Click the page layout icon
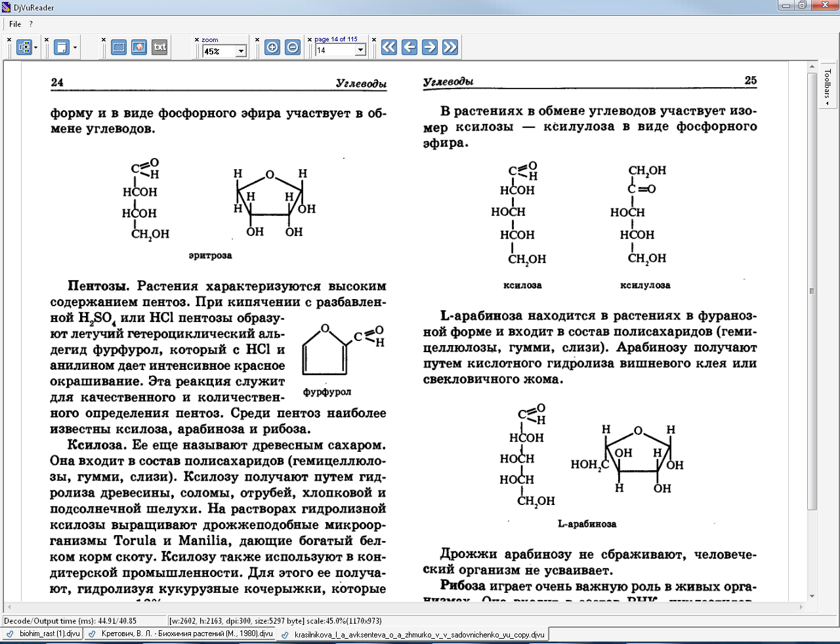 62,47
